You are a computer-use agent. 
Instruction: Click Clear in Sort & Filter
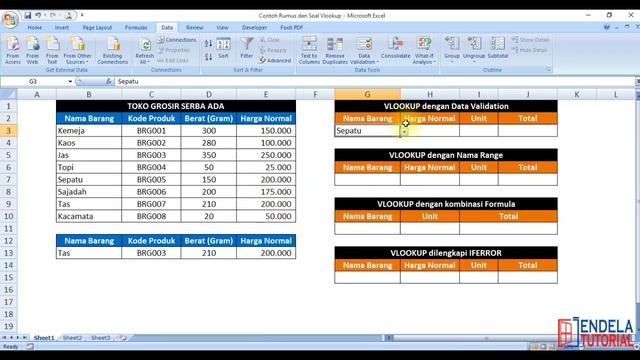(270, 40)
